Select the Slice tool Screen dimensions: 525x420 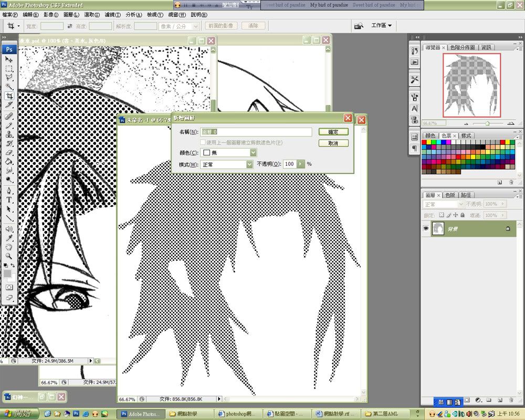click(x=9, y=105)
